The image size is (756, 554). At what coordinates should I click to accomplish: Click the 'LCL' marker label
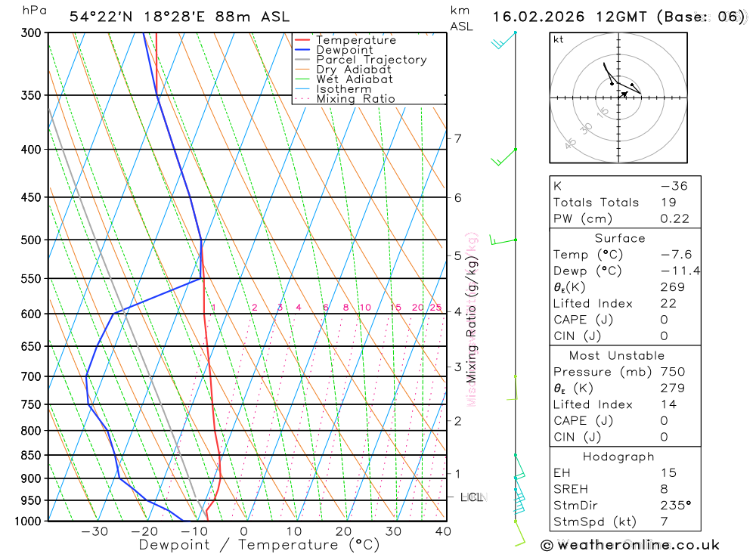(472, 497)
